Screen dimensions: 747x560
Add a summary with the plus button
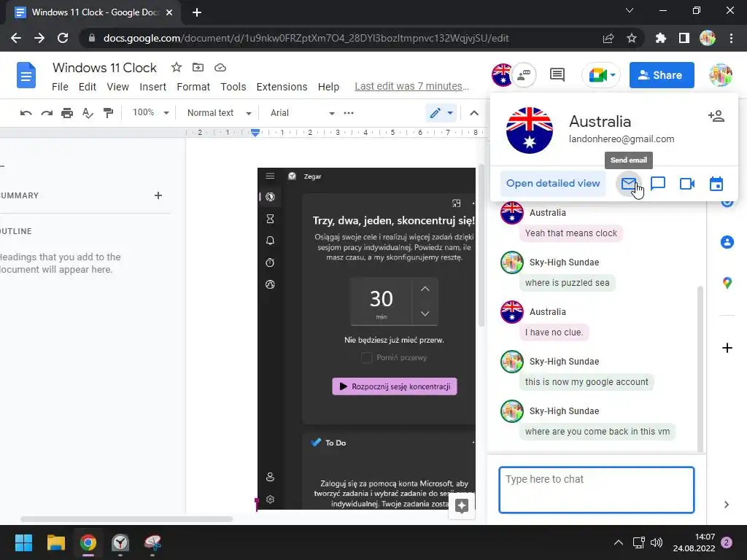pos(158,195)
